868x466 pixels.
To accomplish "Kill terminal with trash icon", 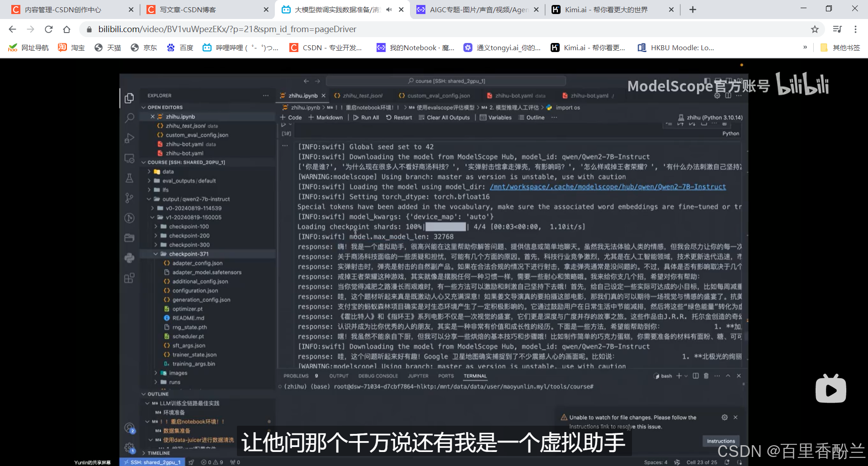I will (706, 376).
